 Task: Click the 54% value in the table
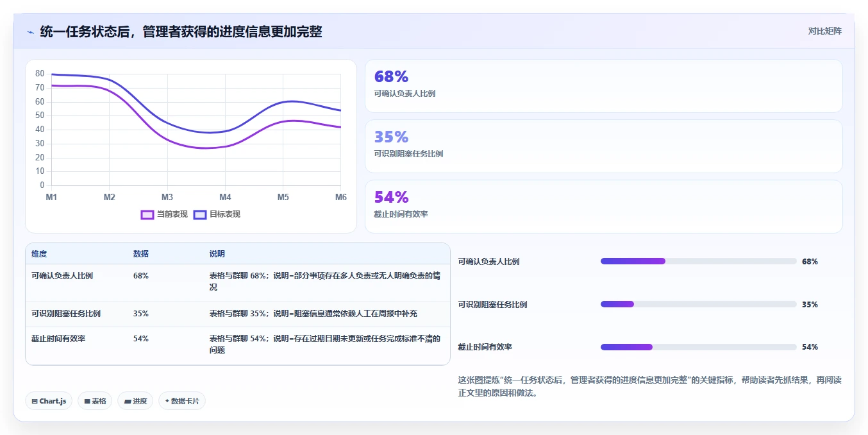[x=141, y=339]
